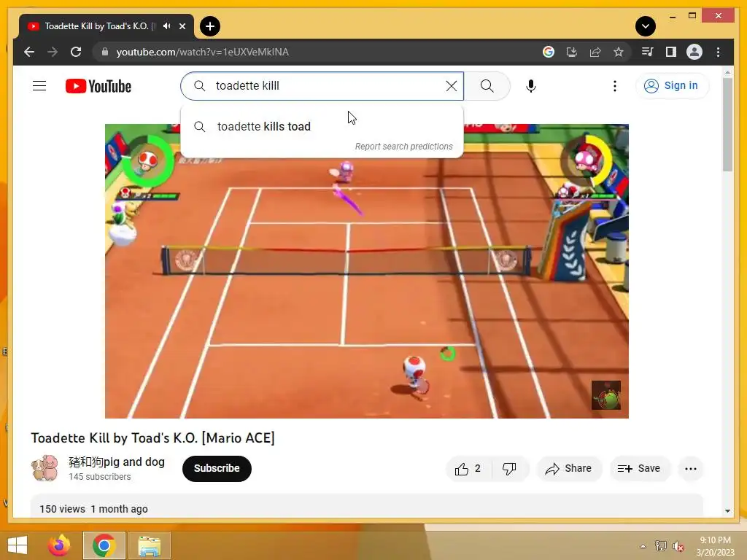Expand tab search dropdown arrow
This screenshot has height=560, width=747.
tap(646, 26)
